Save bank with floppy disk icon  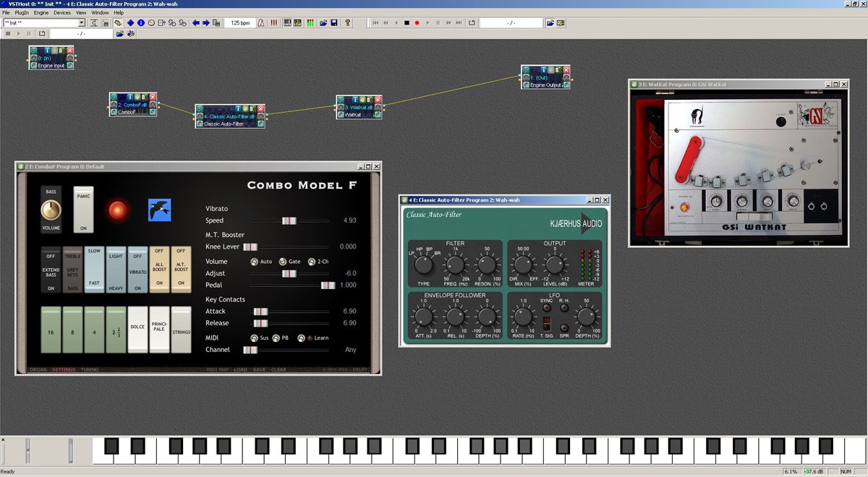[333, 23]
